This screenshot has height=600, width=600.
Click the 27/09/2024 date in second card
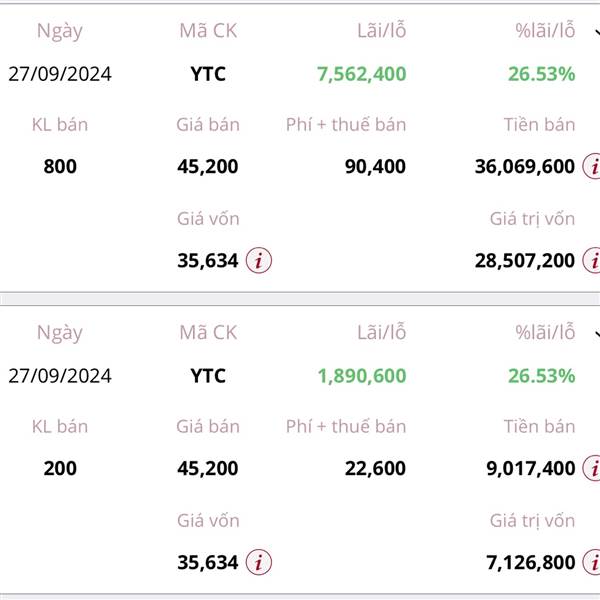[x=60, y=376]
